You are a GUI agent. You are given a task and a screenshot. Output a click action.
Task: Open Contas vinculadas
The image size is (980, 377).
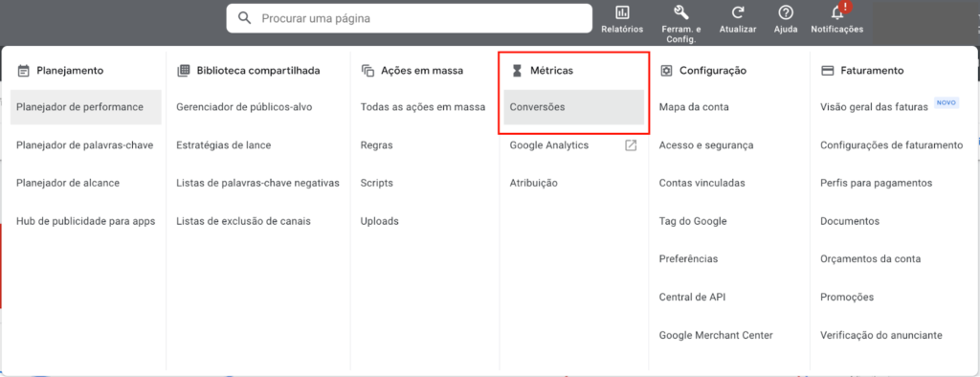tap(702, 183)
